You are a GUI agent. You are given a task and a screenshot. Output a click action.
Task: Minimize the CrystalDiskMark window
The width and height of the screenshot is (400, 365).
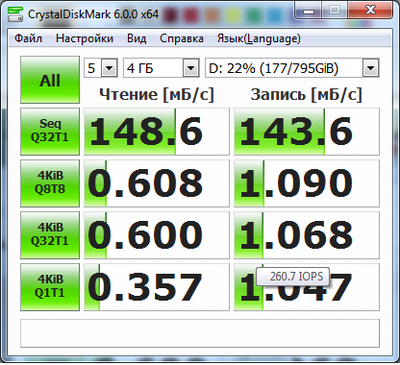coord(309,11)
